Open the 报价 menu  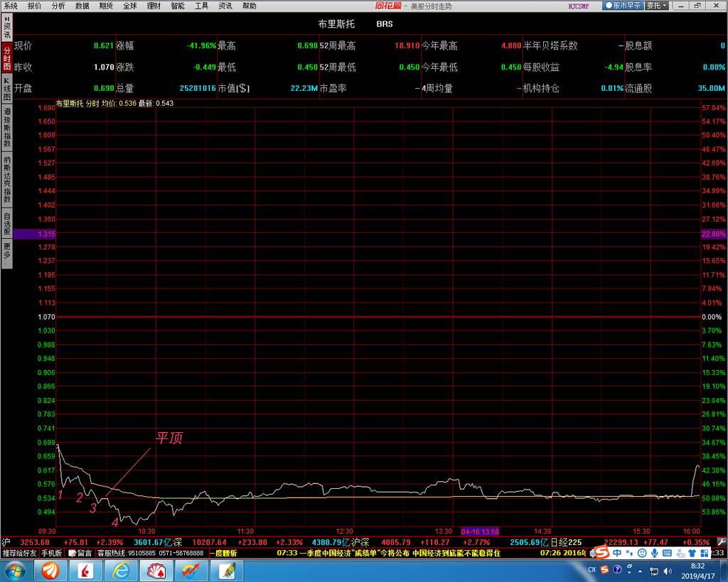tap(34, 6)
